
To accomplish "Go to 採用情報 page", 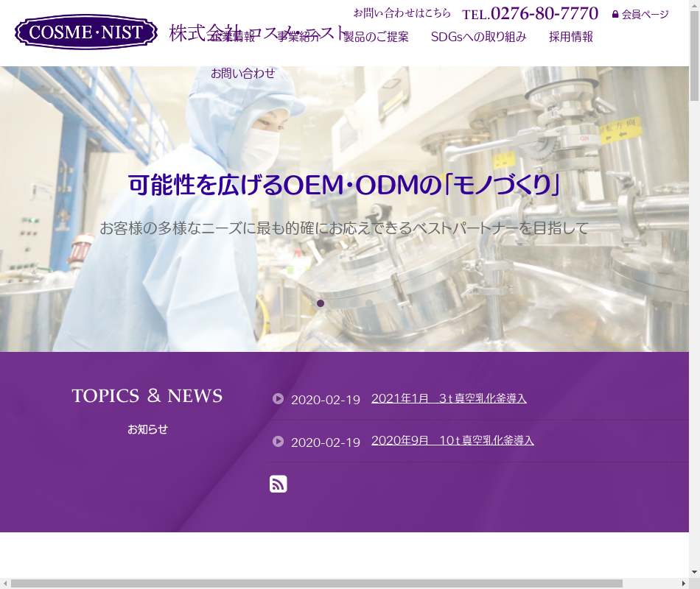I will coord(570,37).
